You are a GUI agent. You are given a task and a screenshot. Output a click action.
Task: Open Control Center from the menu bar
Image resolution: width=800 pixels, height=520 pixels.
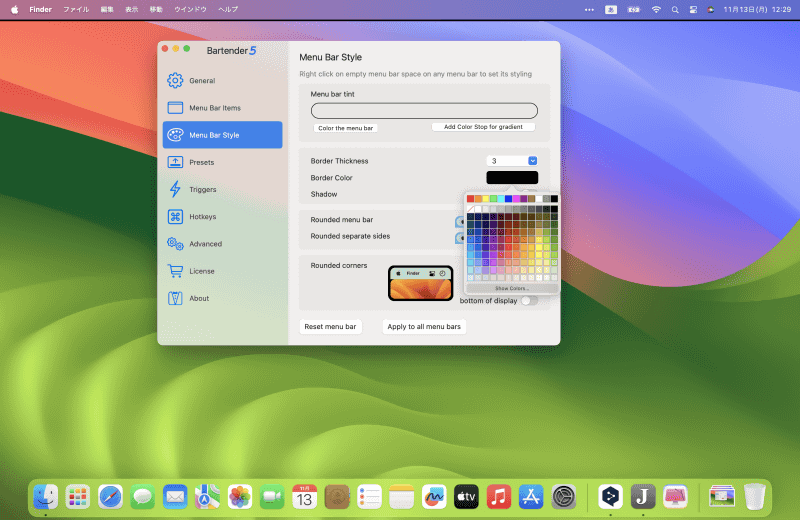tap(693, 9)
